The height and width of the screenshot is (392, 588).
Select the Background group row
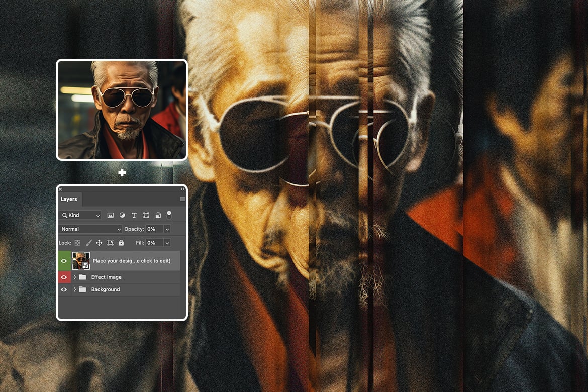pyautogui.click(x=119, y=289)
